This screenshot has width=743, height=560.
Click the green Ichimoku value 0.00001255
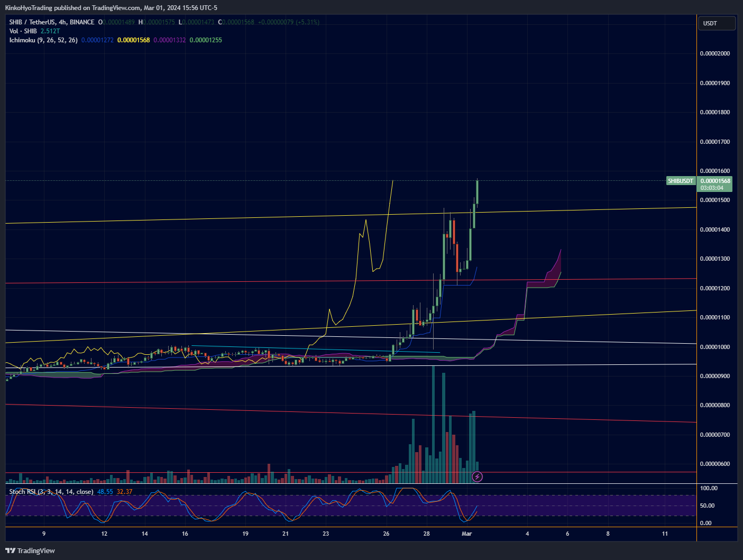pos(206,40)
